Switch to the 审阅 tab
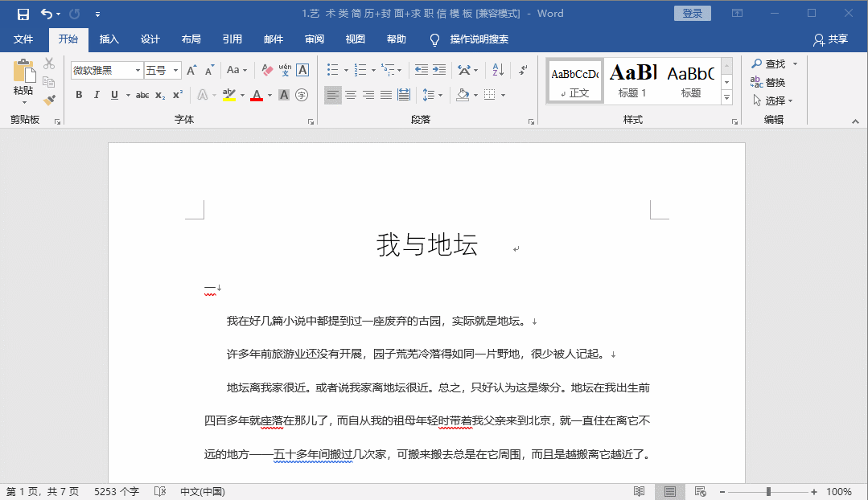This screenshot has width=868, height=500. tap(315, 39)
